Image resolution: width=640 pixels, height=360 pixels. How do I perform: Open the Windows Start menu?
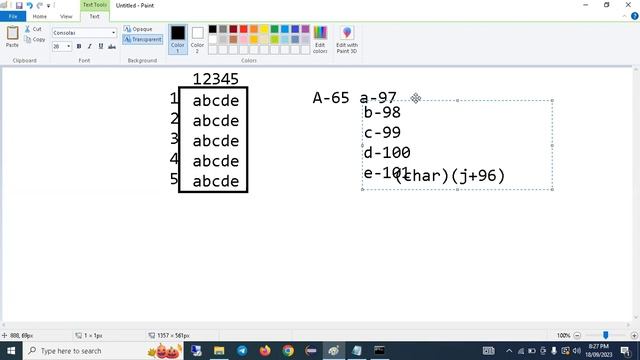pyautogui.click(x=11, y=351)
